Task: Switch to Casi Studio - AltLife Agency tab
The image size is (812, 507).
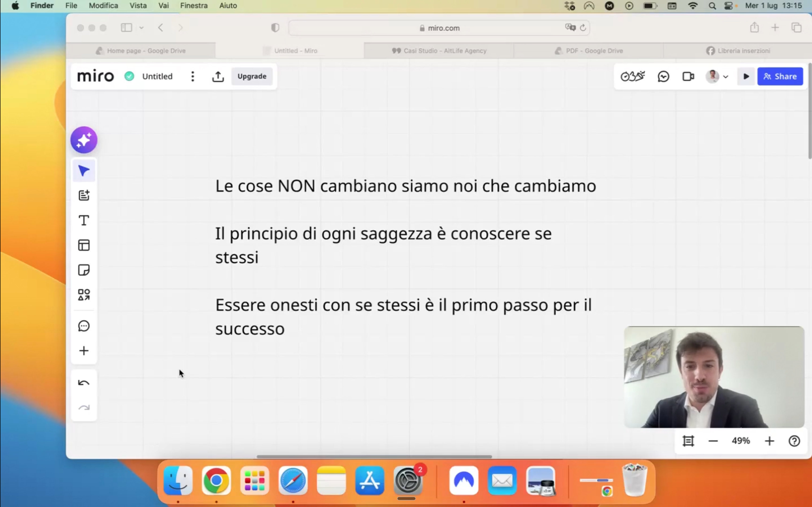Action: (439, 51)
